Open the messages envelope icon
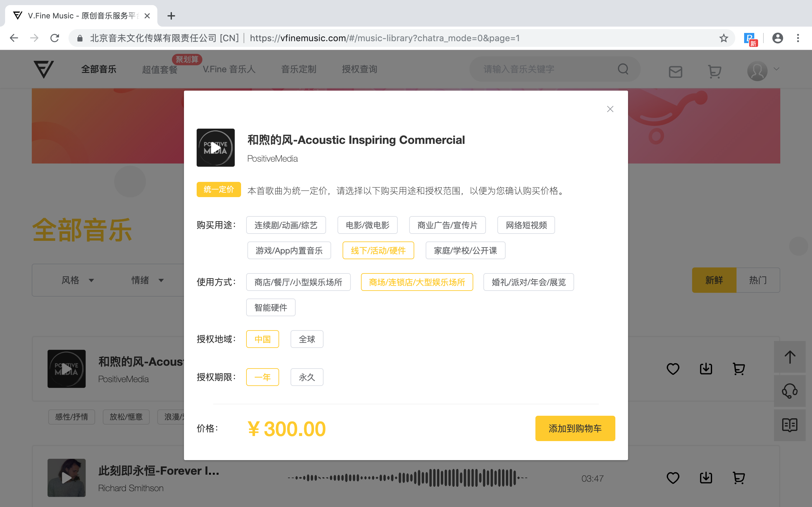The image size is (812, 507). coord(675,71)
